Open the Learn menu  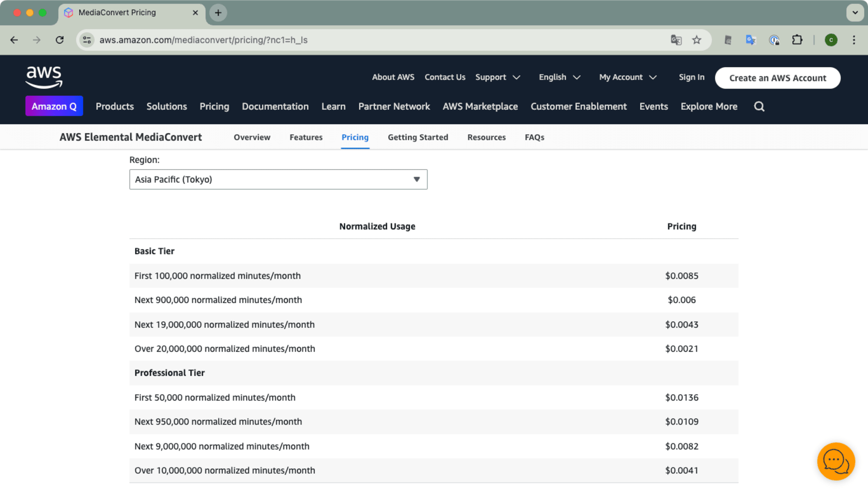tap(333, 107)
